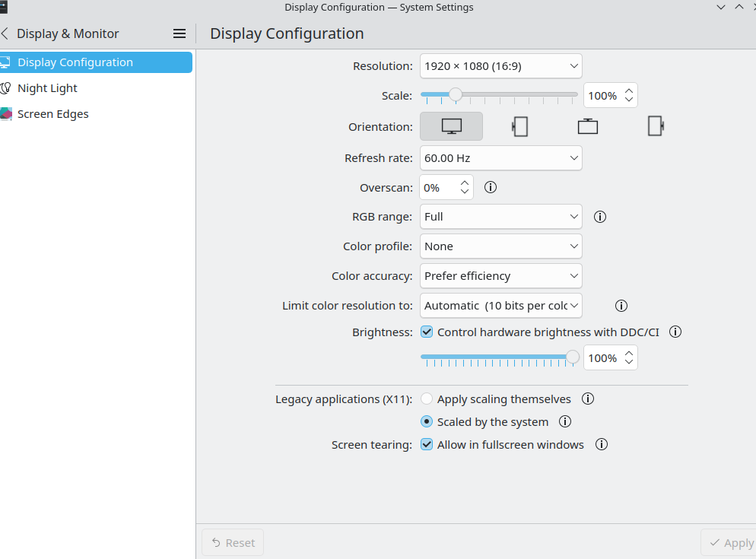Maximize the System Settings window

pyautogui.click(x=739, y=7)
